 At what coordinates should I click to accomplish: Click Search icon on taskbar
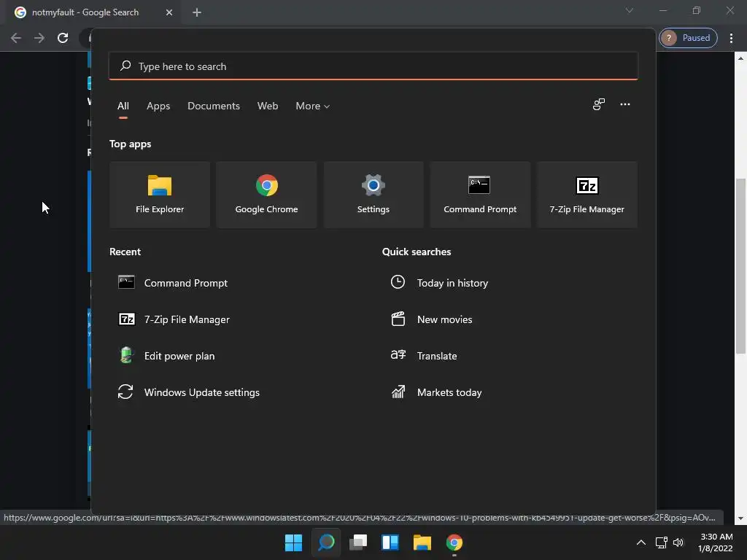tap(326, 542)
